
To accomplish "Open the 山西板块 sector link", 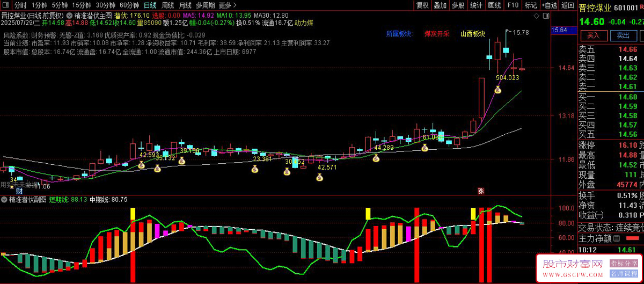I will tap(473, 34).
